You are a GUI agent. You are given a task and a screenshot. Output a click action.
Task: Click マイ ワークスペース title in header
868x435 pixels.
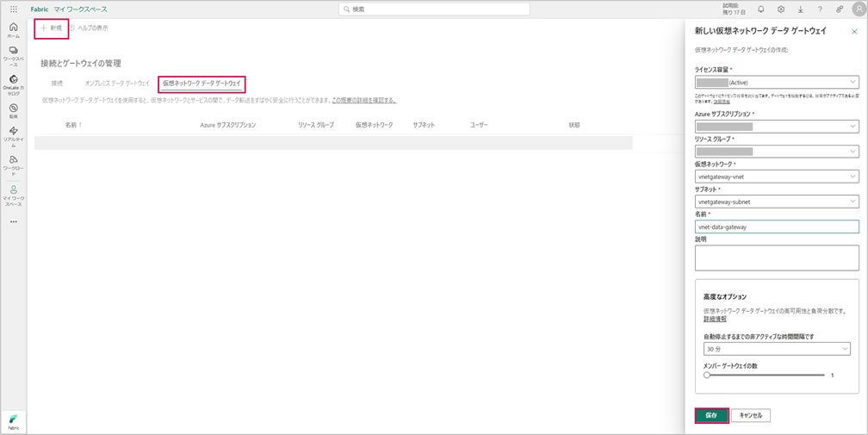click(x=81, y=9)
